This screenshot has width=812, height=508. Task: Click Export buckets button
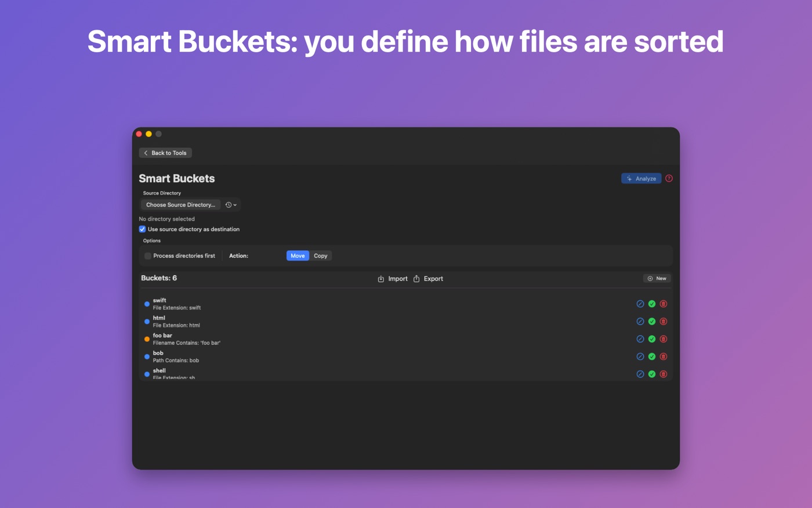428,279
